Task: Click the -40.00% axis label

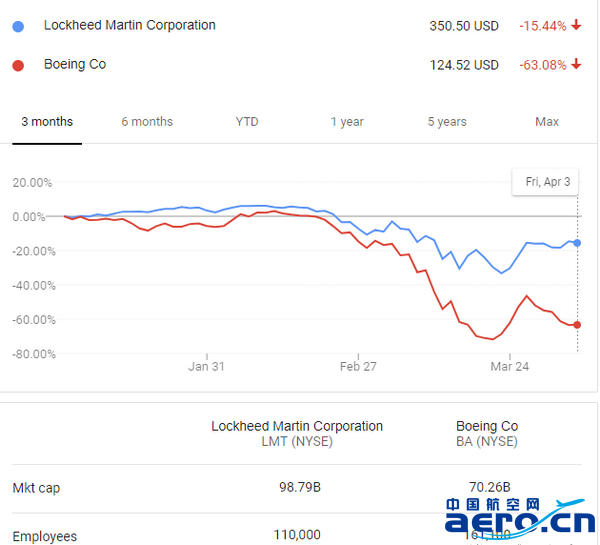Action: (x=34, y=286)
